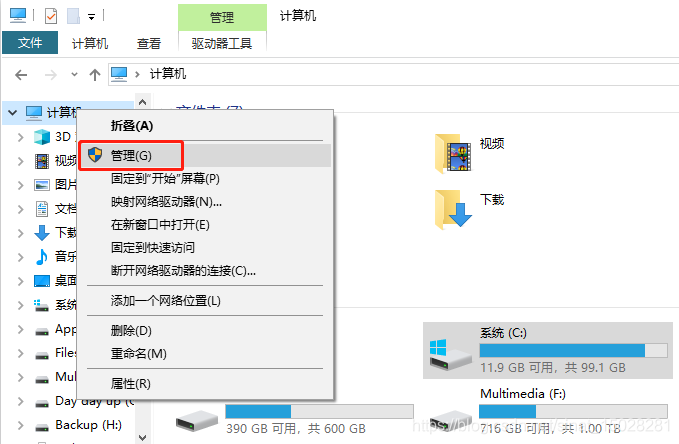Switch to the 计算机 ribbon tab

[x=90, y=43]
